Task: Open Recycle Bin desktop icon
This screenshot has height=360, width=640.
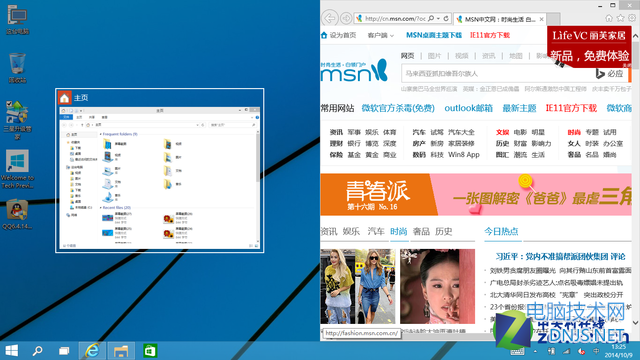Action: point(17,68)
